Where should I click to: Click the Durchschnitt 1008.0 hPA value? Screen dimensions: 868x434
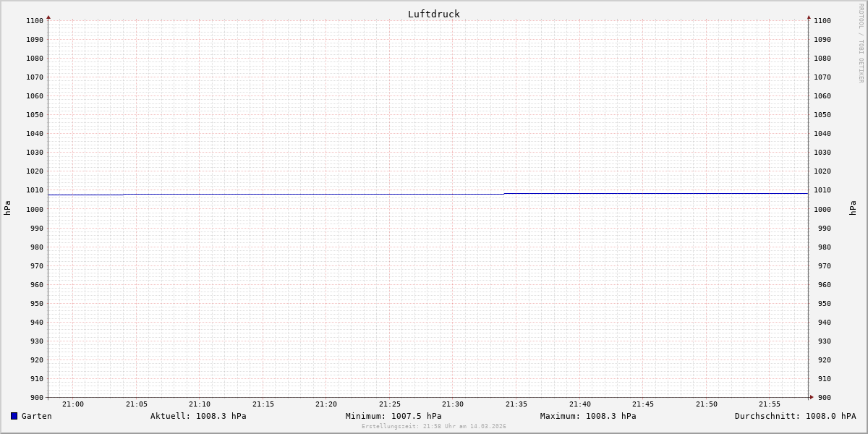click(795, 416)
